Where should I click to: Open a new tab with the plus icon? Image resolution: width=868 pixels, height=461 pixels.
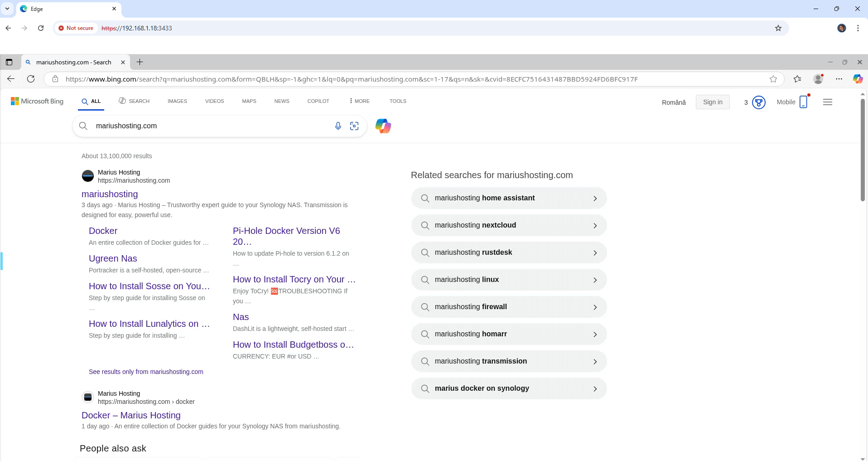click(140, 62)
